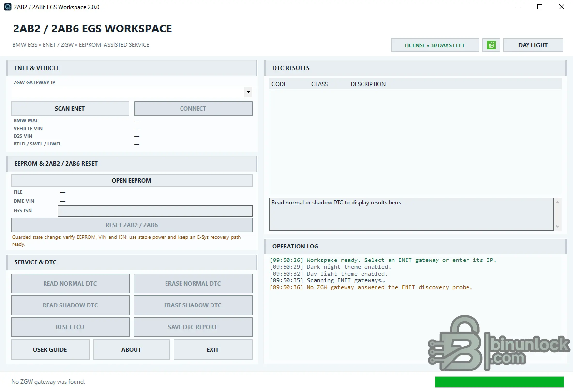Click the log line 'No ZGW gateway answered'
Screen dimensions: 573x392
tap(371, 287)
